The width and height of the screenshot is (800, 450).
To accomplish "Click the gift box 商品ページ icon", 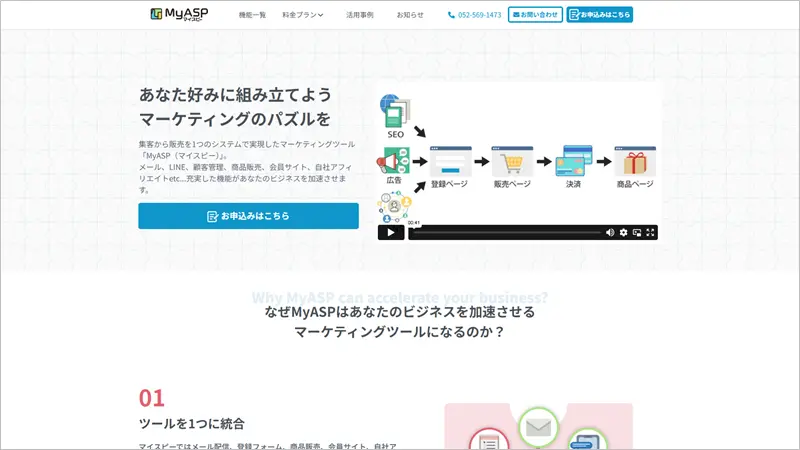I will [x=634, y=161].
